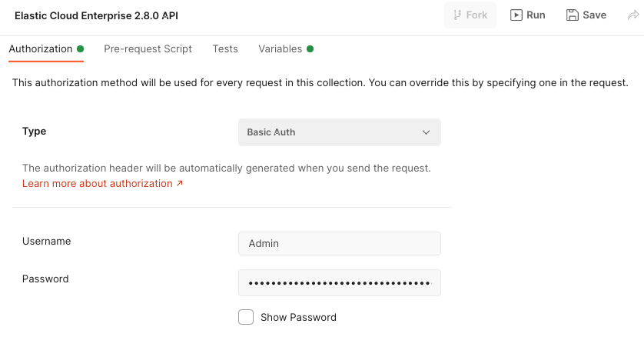Go to the Tests tab
The image size is (644, 347).
click(225, 48)
